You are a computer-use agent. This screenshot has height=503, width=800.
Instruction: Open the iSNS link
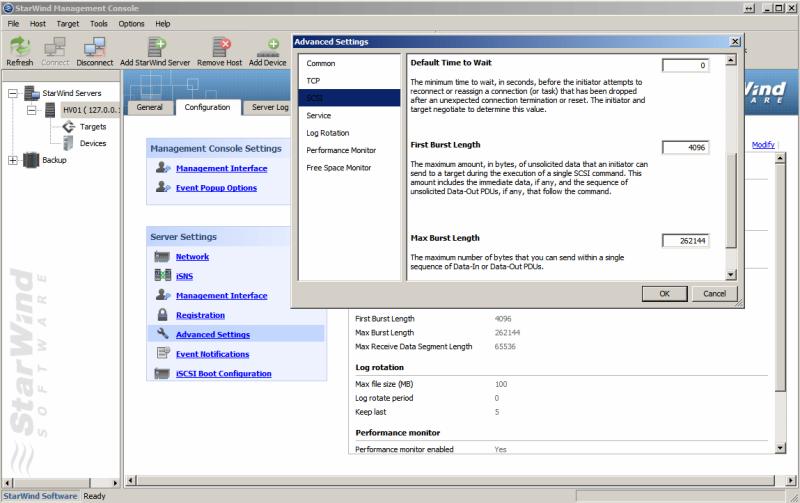184,276
